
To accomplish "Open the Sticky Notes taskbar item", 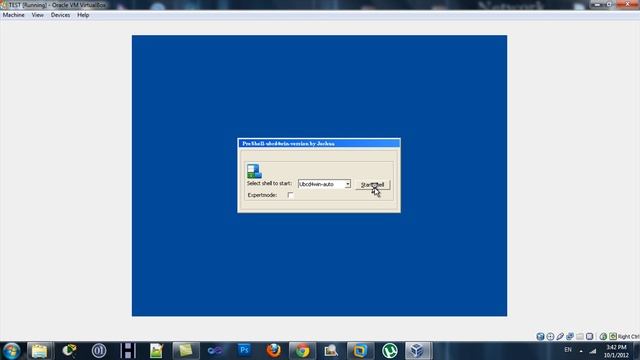I will 186,351.
